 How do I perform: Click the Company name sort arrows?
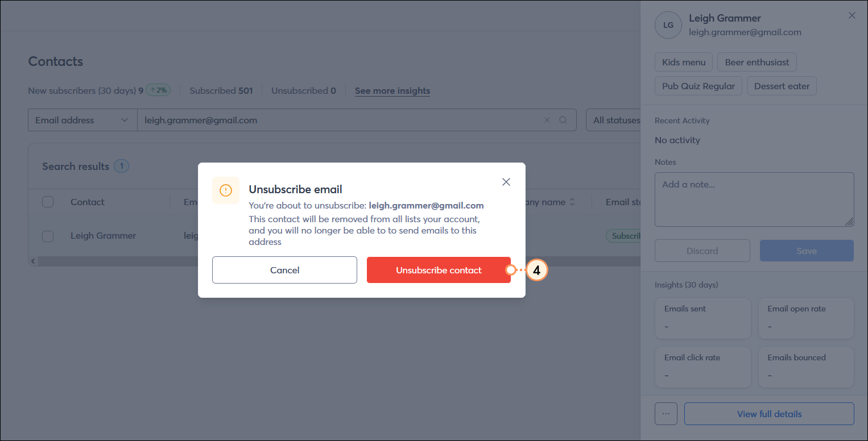click(x=573, y=202)
